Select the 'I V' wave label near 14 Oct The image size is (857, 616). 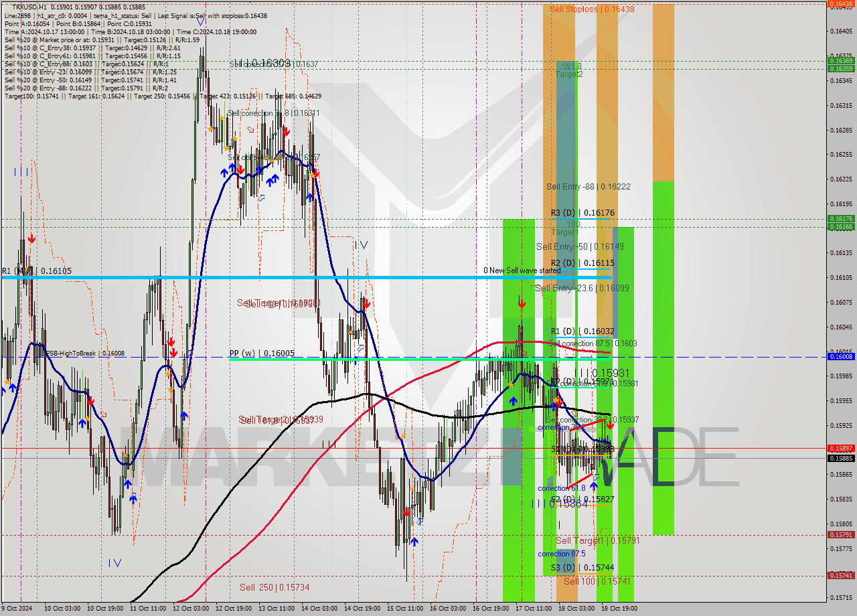[360, 245]
